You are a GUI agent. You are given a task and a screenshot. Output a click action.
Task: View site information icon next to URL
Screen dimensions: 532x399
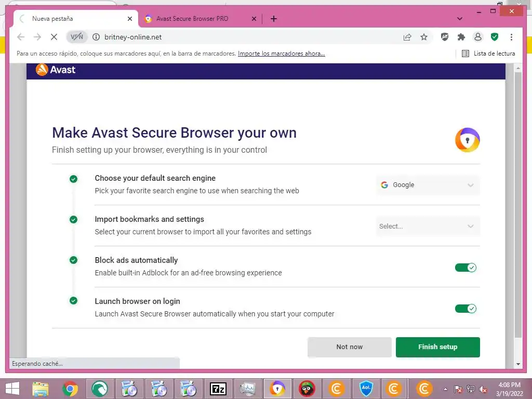tap(96, 37)
